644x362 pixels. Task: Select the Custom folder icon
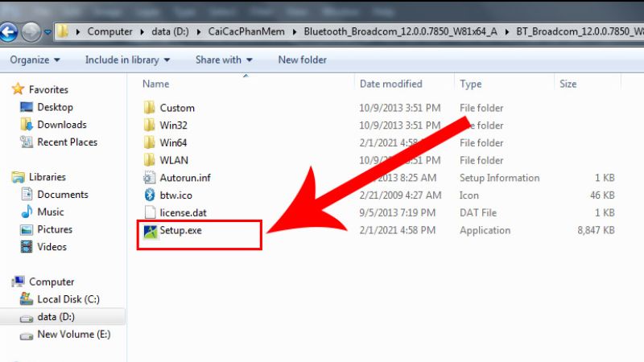point(150,108)
